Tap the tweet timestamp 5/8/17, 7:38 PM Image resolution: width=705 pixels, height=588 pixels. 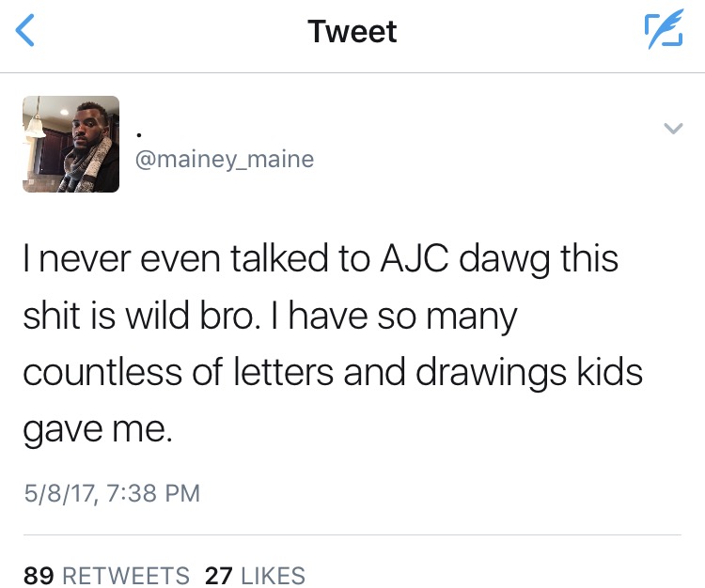(x=111, y=493)
